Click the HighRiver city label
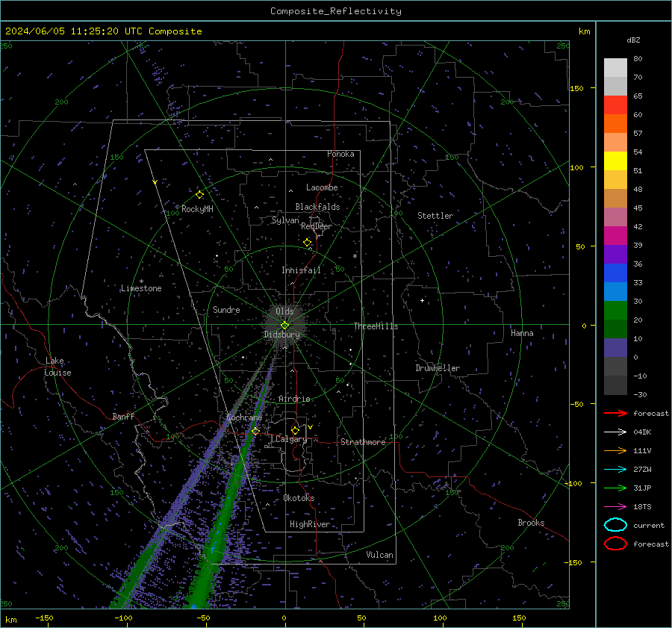Viewport: 672px width, 628px height. 310,524
